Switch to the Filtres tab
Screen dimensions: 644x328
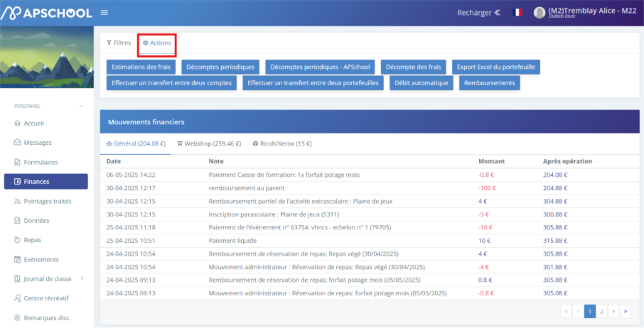[119, 43]
